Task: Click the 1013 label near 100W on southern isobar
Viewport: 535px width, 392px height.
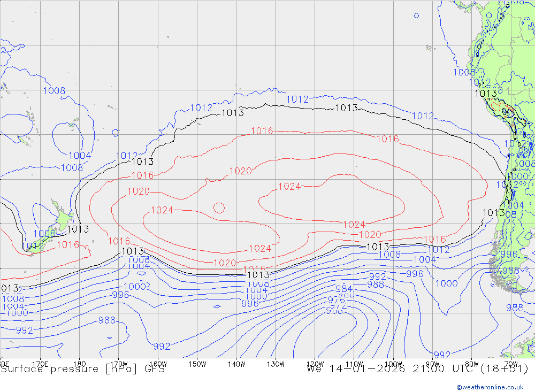Action: 378,247
